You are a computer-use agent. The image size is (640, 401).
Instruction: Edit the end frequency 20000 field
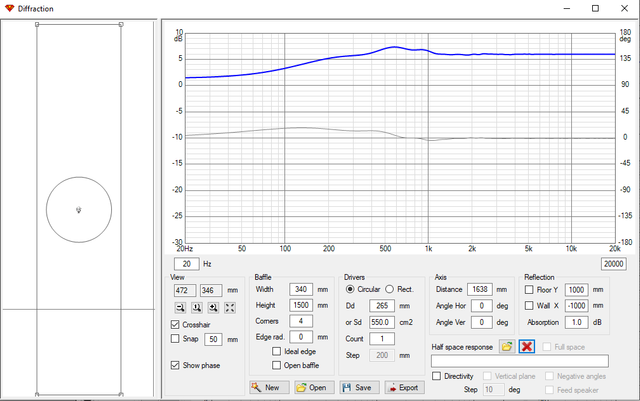coord(613,264)
